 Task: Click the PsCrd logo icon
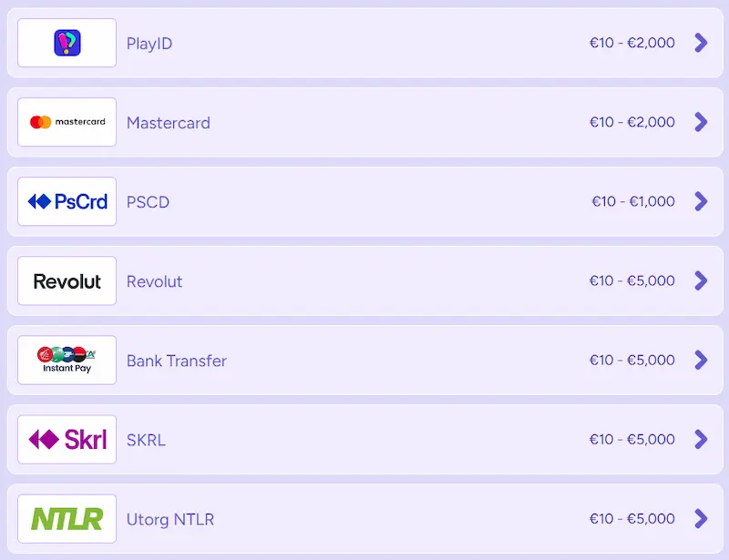point(67,201)
